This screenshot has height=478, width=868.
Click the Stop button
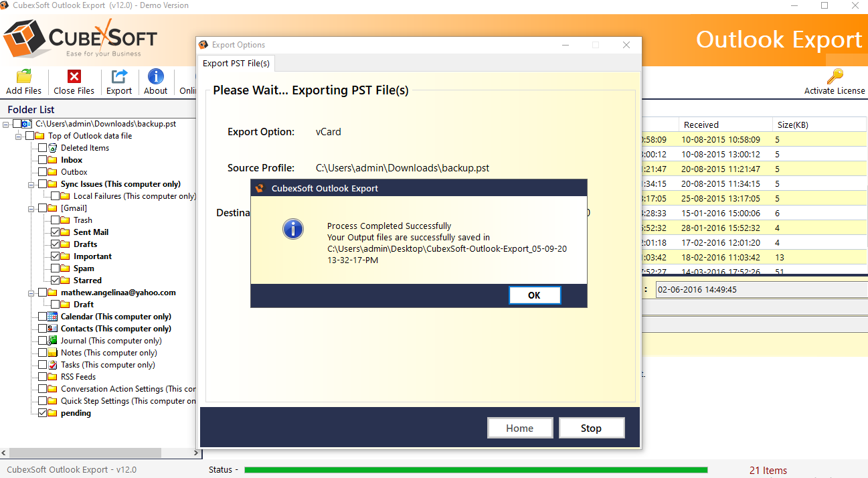pos(591,428)
